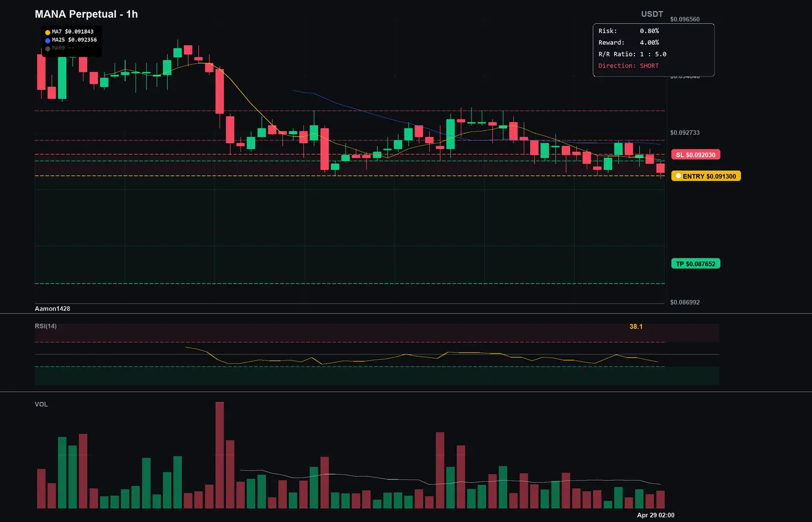The height and width of the screenshot is (522, 812).
Task: Click the gray MA99 legend dot
Action: [x=48, y=49]
